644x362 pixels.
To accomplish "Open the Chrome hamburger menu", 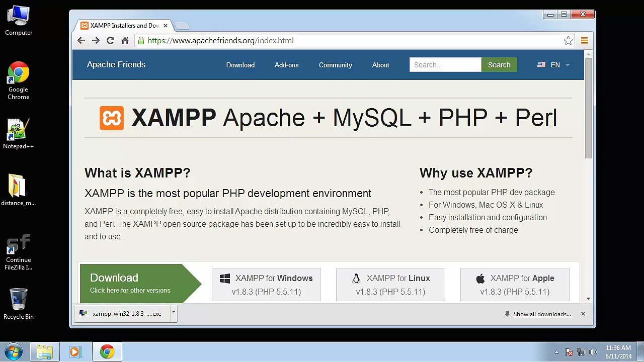I will coord(584,41).
